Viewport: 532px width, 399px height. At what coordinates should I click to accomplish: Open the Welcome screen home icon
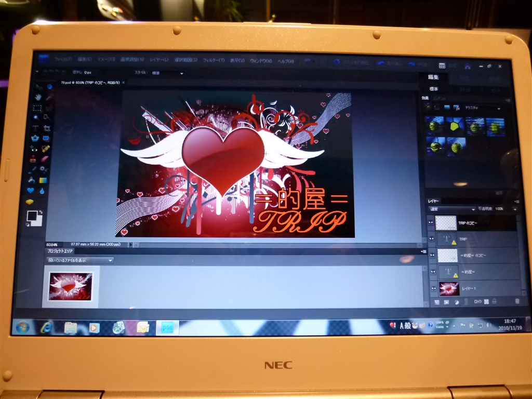click(468, 66)
